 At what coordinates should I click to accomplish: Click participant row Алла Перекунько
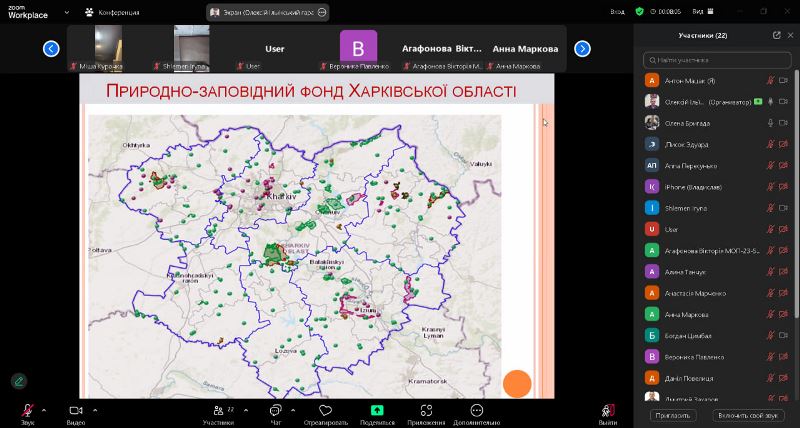coord(716,166)
